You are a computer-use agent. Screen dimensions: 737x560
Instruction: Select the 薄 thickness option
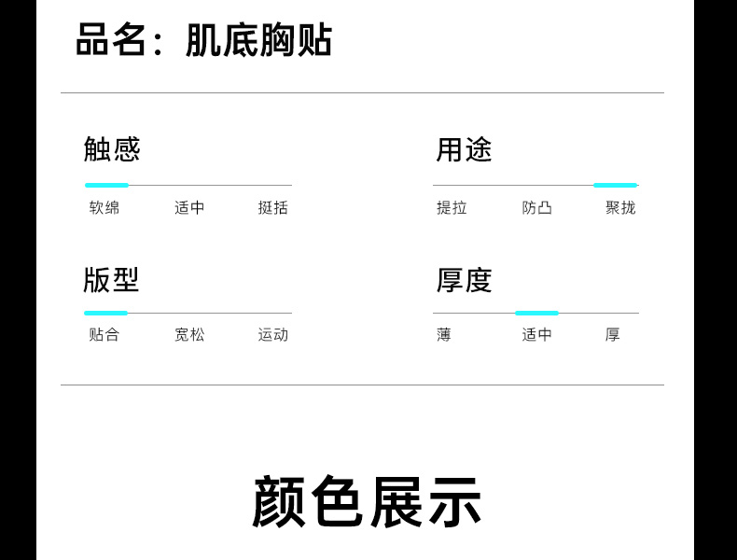click(444, 334)
